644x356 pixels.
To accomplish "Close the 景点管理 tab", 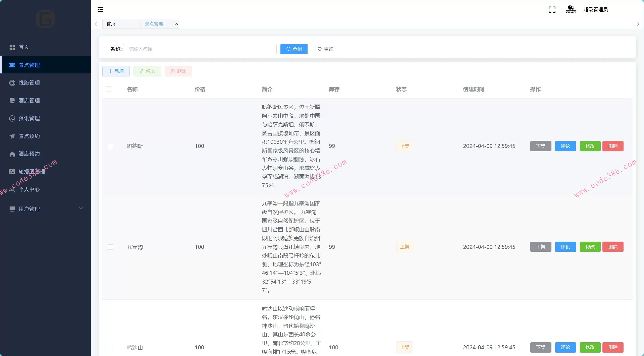I will pos(176,24).
